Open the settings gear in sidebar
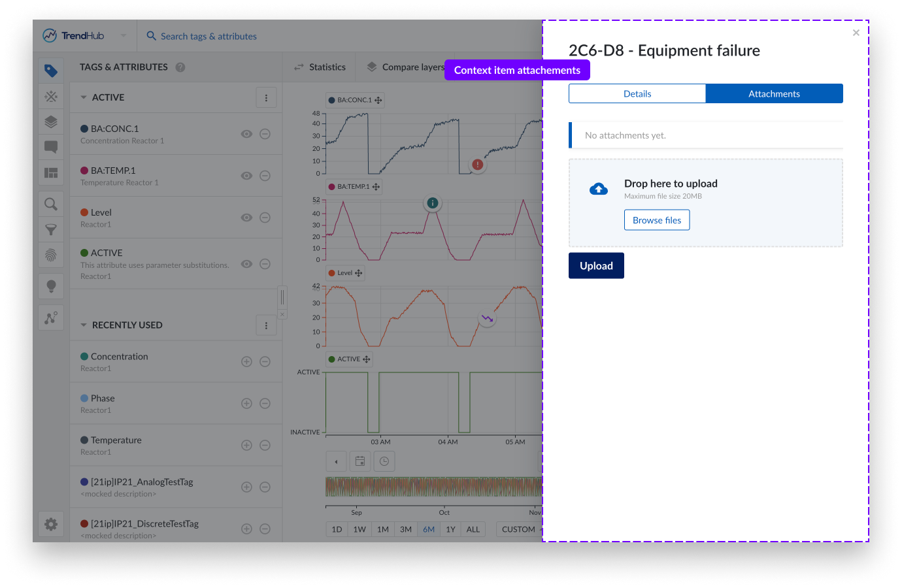 (51, 524)
